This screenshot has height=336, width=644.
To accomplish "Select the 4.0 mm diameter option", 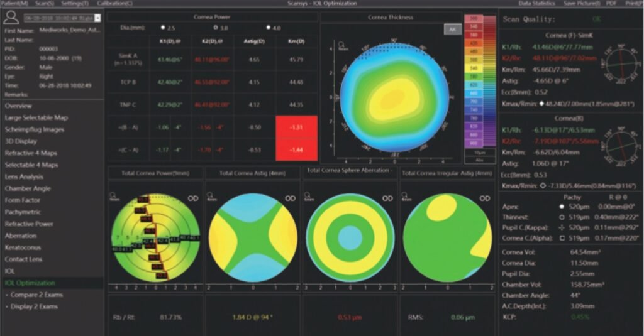I will (x=269, y=28).
